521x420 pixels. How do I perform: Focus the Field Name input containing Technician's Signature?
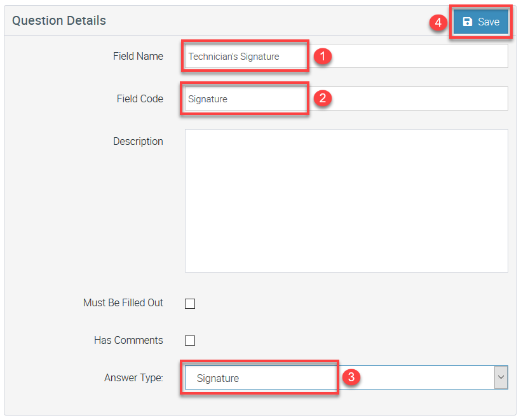click(346, 56)
